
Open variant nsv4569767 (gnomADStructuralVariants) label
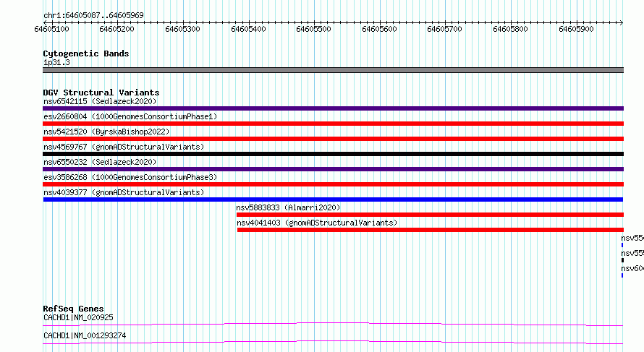pyautogui.click(x=124, y=147)
